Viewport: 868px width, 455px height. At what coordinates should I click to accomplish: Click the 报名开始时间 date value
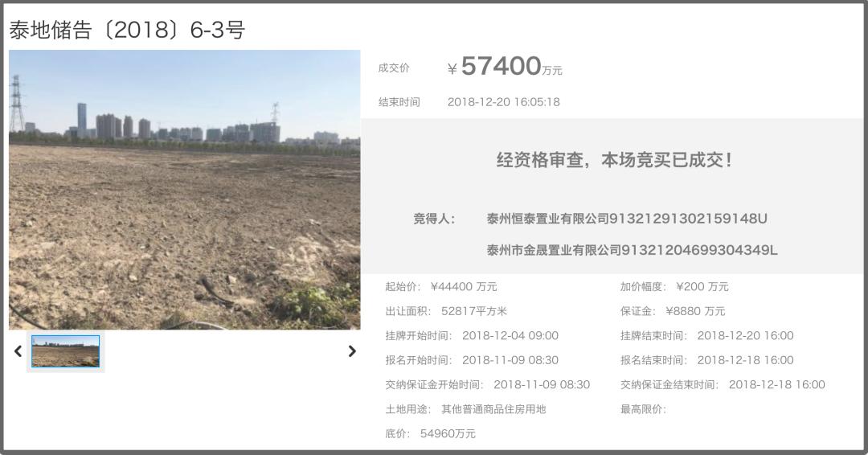[510, 360]
